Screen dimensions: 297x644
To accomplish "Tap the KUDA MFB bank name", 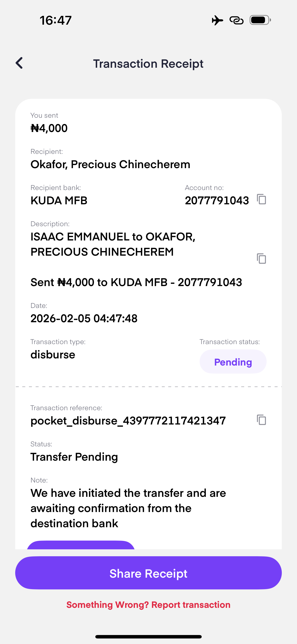I will pos(59,200).
